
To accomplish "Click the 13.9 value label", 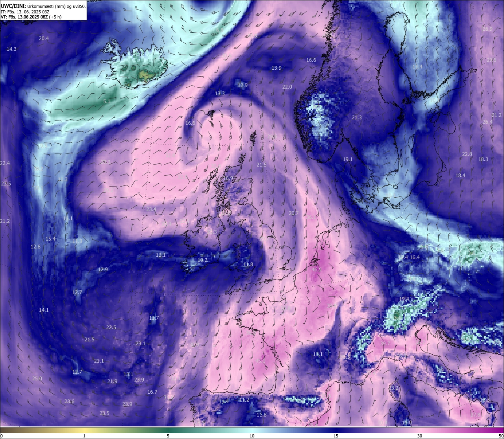I will 276,68.
